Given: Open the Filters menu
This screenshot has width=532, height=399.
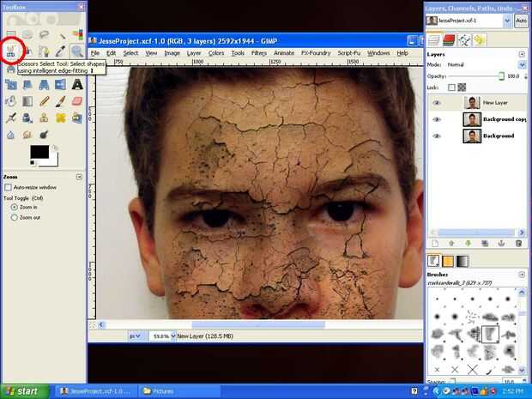Looking at the screenshot, I should click(259, 53).
